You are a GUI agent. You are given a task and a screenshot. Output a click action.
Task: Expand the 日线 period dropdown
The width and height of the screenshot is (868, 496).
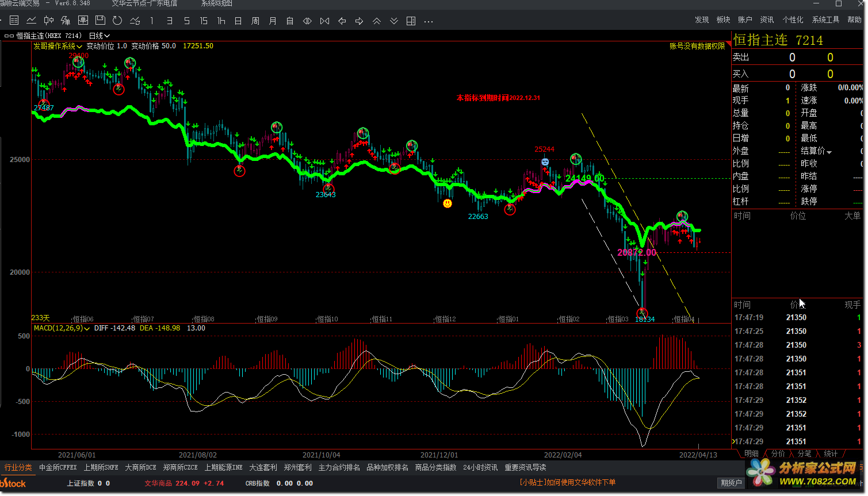(99, 36)
